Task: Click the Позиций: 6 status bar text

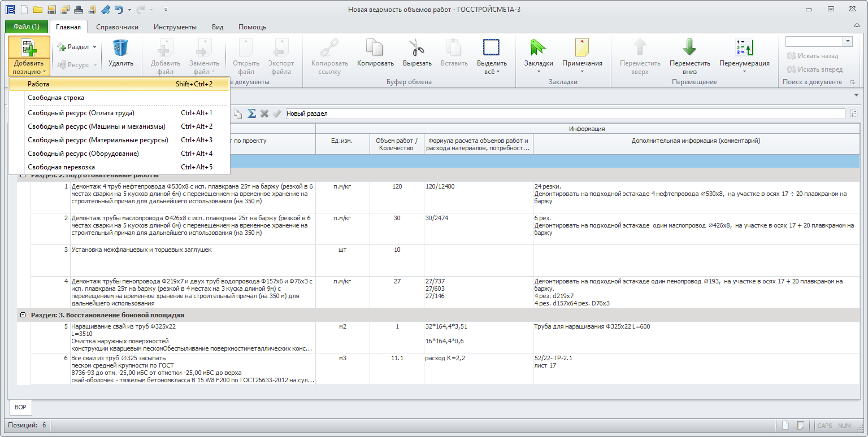Action: pos(27,425)
